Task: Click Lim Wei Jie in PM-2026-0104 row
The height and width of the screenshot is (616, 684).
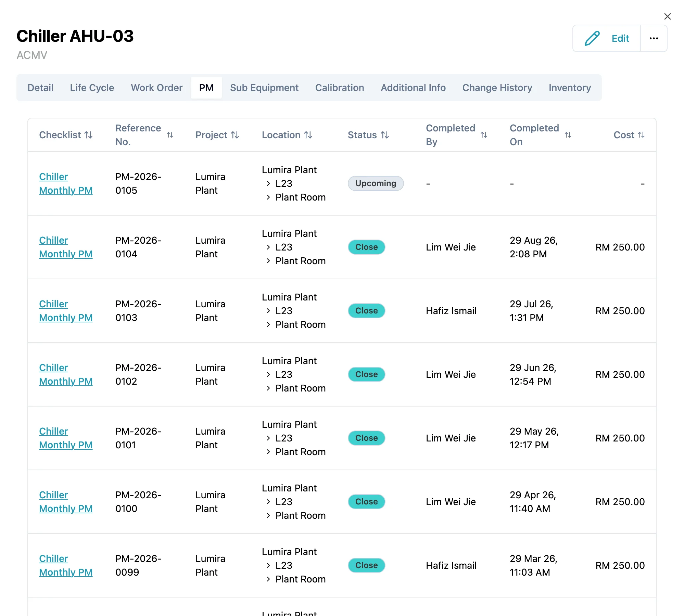Action: coord(451,247)
